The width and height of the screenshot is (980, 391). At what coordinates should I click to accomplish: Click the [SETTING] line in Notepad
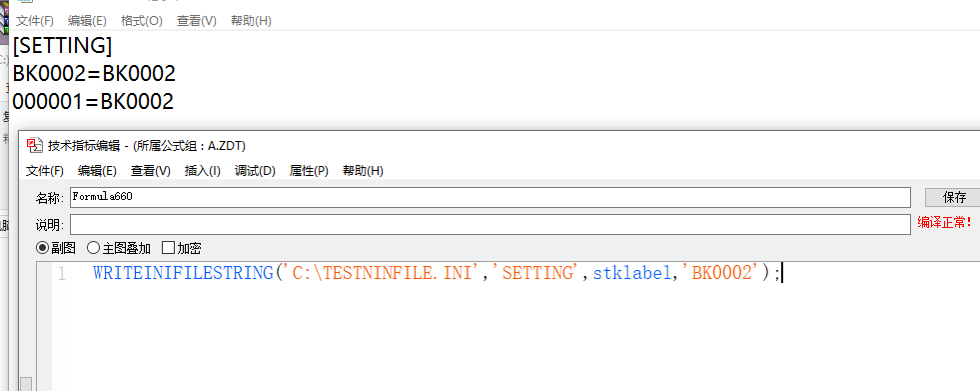[x=63, y=46]
